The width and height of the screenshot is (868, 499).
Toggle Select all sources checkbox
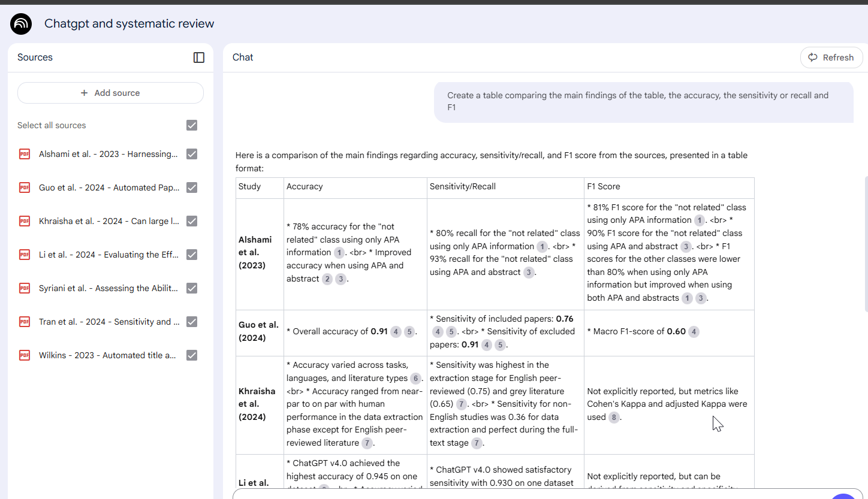coord(192,125)
